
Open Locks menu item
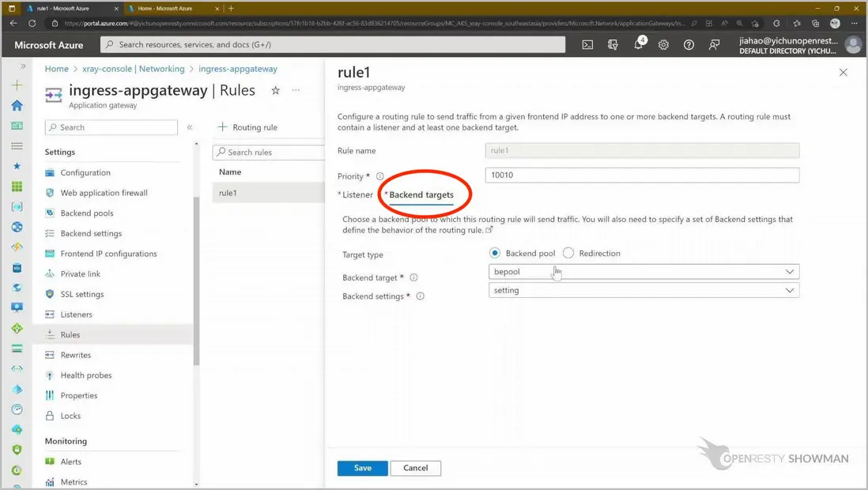[70, 416]
